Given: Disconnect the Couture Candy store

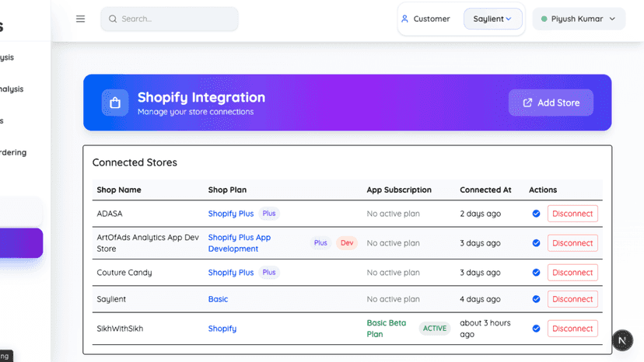Looking at the screenshot, I should click(x=572, y=273).
